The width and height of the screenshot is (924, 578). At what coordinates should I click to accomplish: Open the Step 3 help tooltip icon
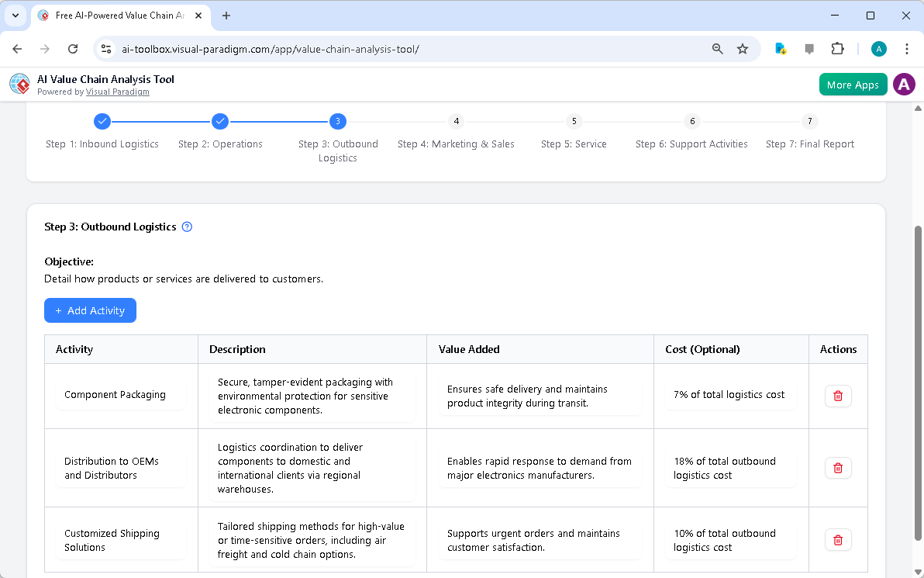click(x=187, y=227)
